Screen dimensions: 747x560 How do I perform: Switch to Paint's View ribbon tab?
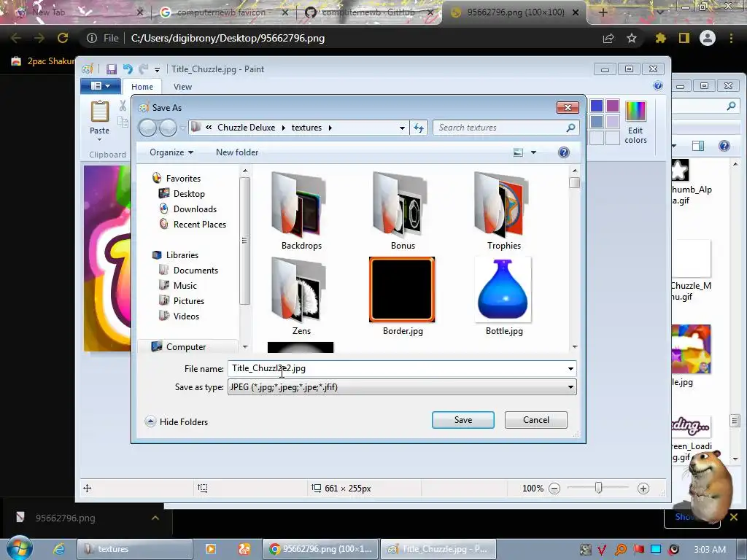182,87
